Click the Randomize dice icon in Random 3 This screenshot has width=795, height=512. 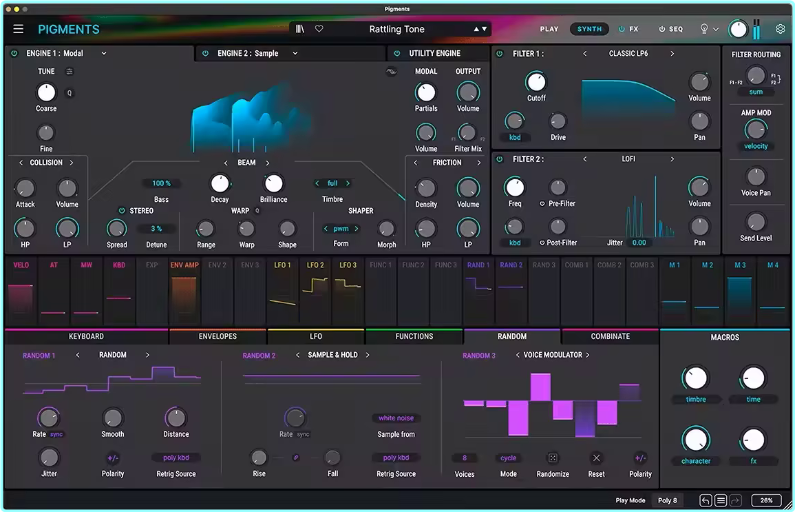553,458
